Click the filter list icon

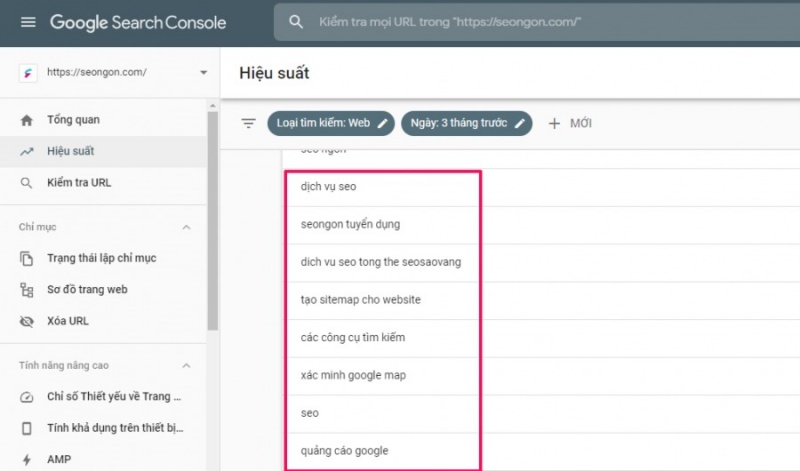[x=248, y=123]
